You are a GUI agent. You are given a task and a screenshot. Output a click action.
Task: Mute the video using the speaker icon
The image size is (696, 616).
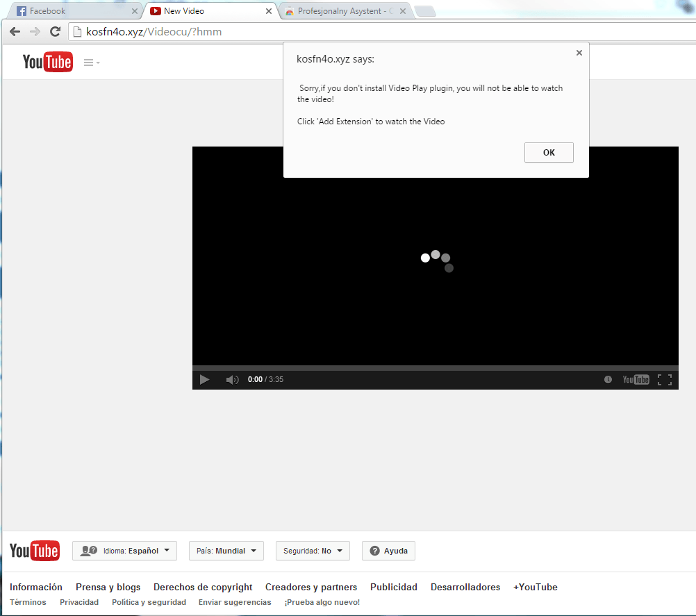click(232, 379)
